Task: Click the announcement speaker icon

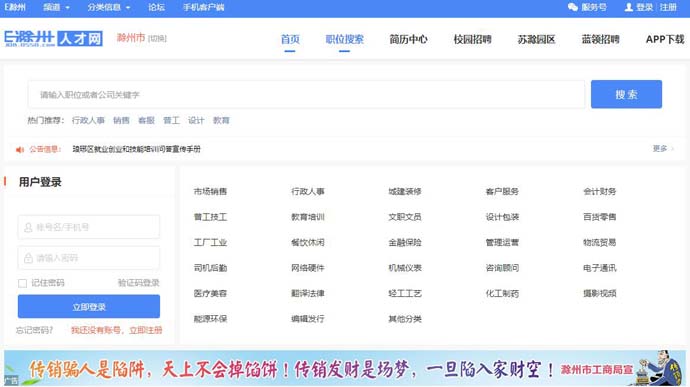Action: [20, 150]
